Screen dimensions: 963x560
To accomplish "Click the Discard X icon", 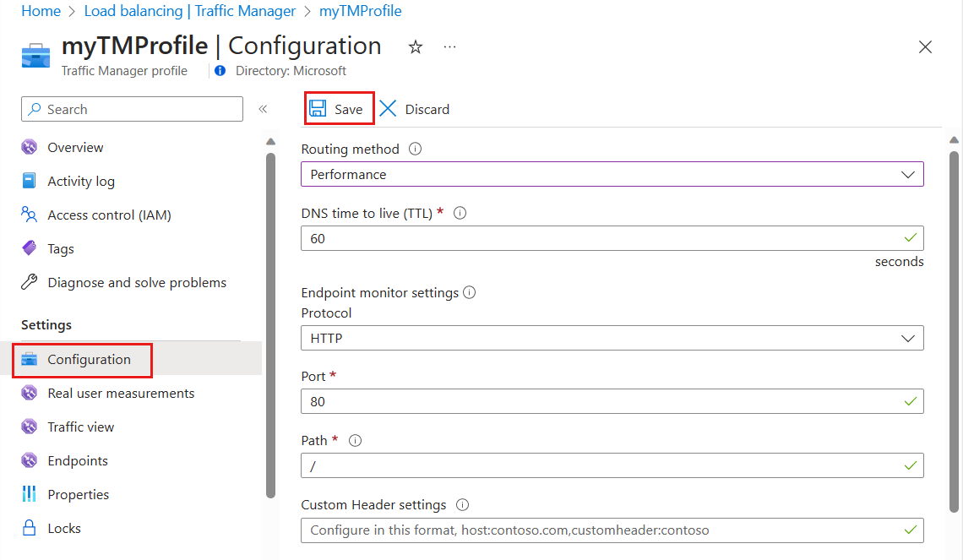I will pyautogui.click(x=388, y=109).
